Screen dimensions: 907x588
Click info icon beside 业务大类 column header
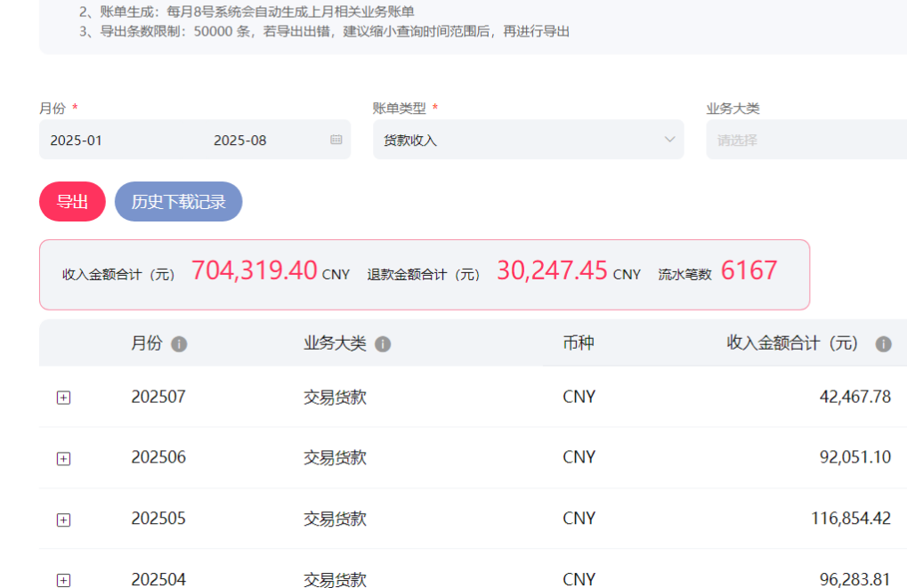383,344
